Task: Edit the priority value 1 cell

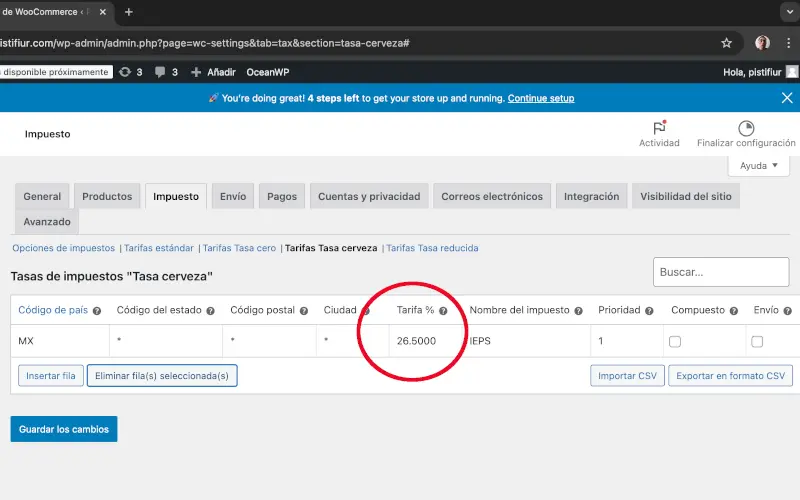Action: [627, 341]
